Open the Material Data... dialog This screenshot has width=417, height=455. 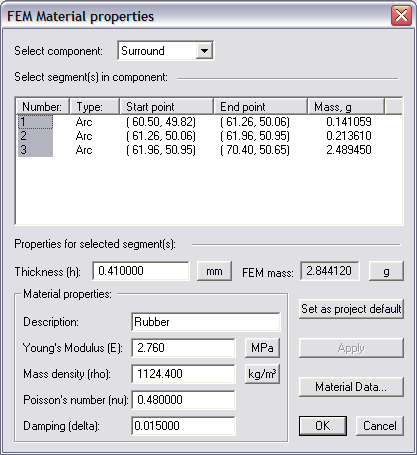pyautogui.click(x=351, y=387)
